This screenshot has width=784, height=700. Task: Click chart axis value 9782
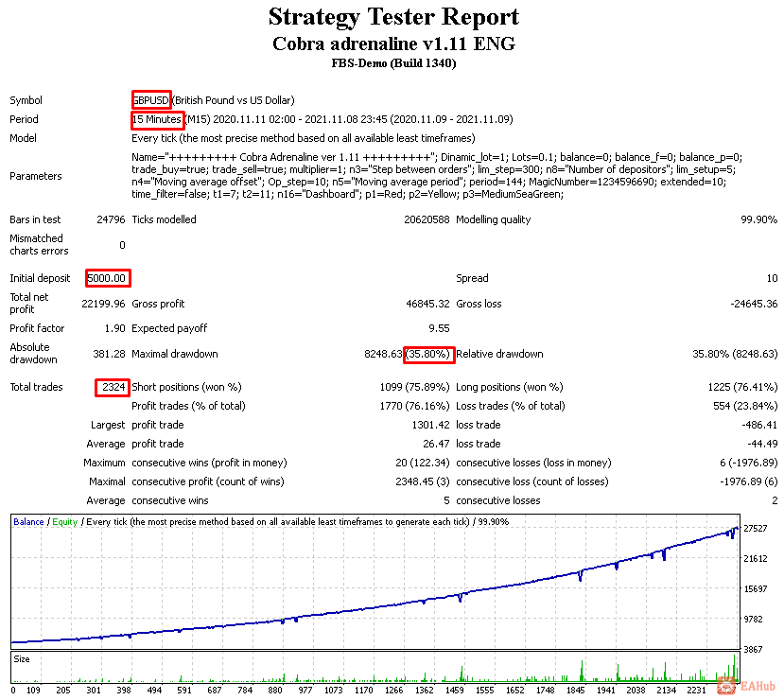tap(755, 620)
